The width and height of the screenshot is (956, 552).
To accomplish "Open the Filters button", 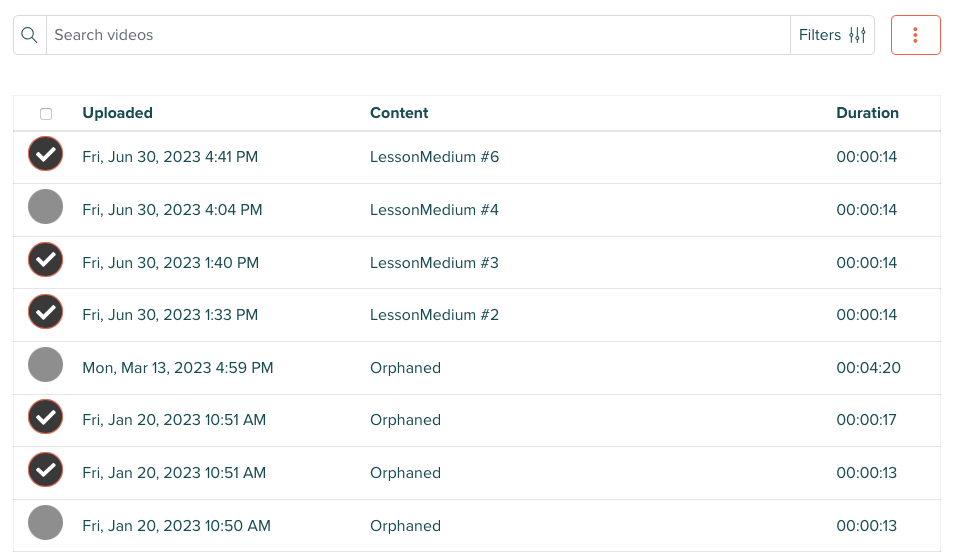I will [x=832, y=35].
